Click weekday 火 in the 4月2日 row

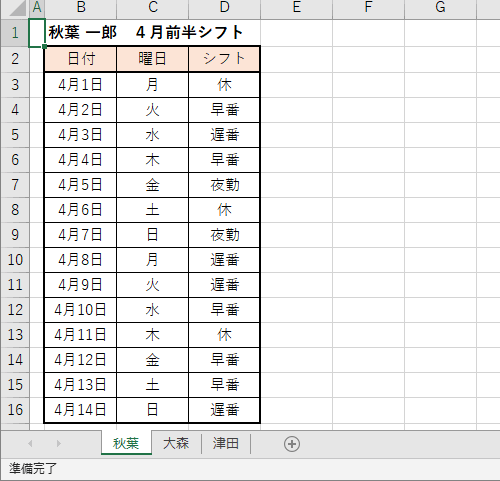[153, 110]
